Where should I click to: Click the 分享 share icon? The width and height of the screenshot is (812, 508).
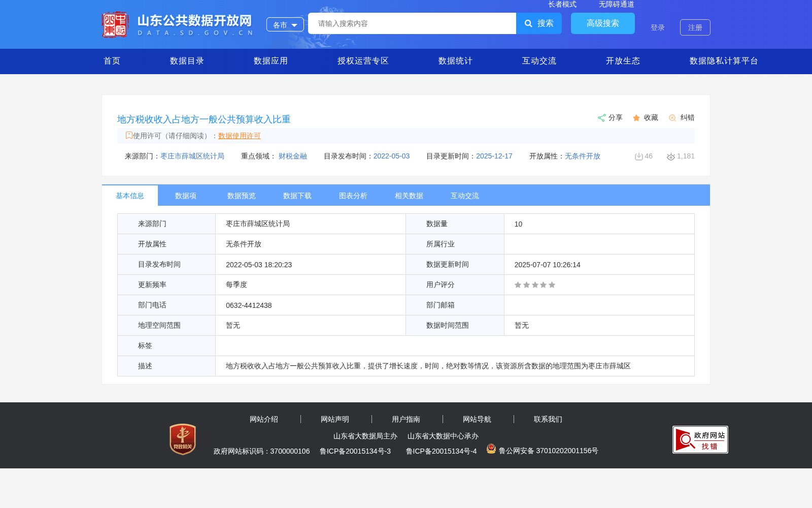[602, 118]
